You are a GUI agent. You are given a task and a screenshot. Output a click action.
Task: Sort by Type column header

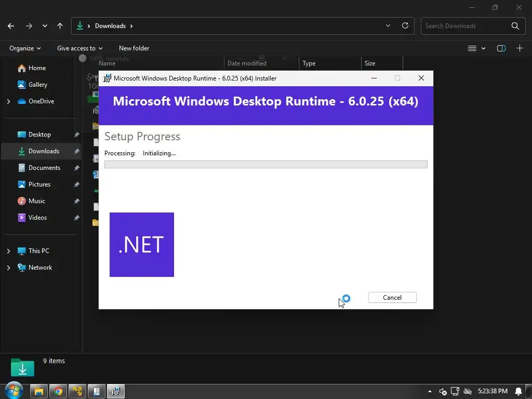pyautogui.click(x=309, y=63)
